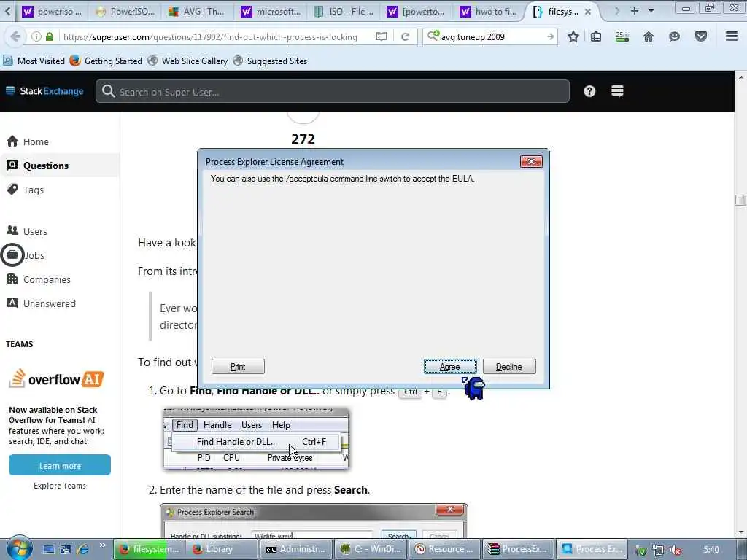Open the Stack Exchange help icon
Screen dimensions: 747x560
point(589,91)
